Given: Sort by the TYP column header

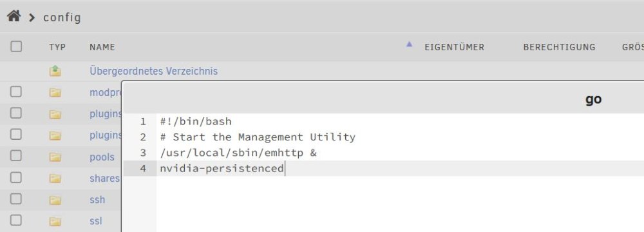Looking at the screenshot, I should click(x=57, y=47).
